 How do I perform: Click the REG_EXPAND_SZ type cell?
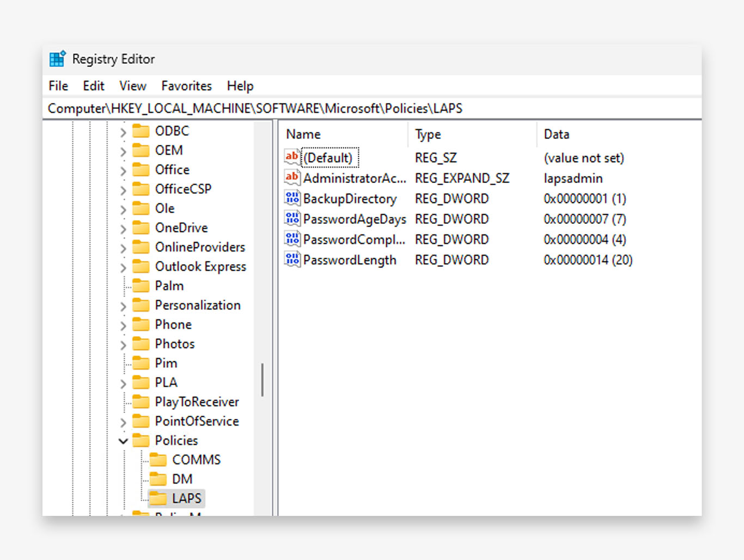pos(462,178)
